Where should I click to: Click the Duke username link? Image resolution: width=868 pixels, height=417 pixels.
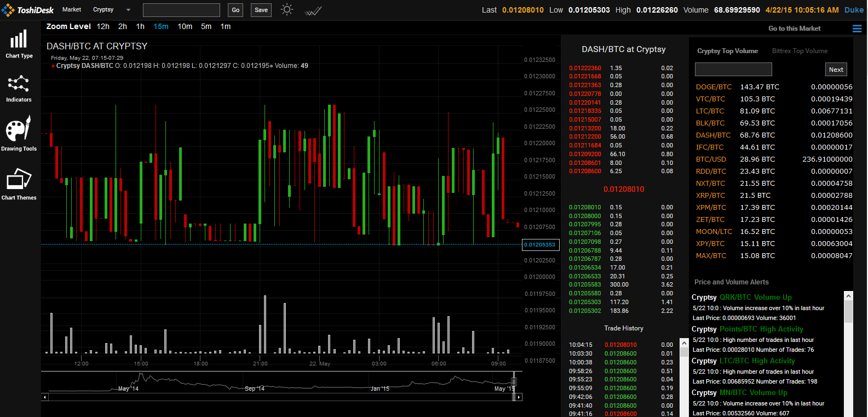point(854,10)
